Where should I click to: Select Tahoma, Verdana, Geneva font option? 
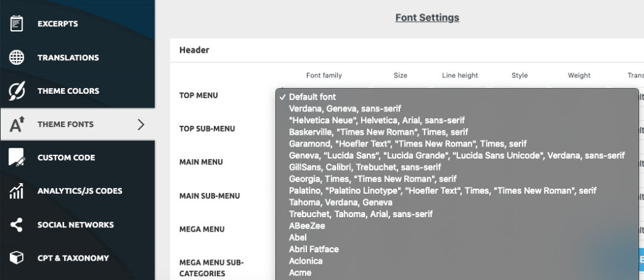(457, 202)
